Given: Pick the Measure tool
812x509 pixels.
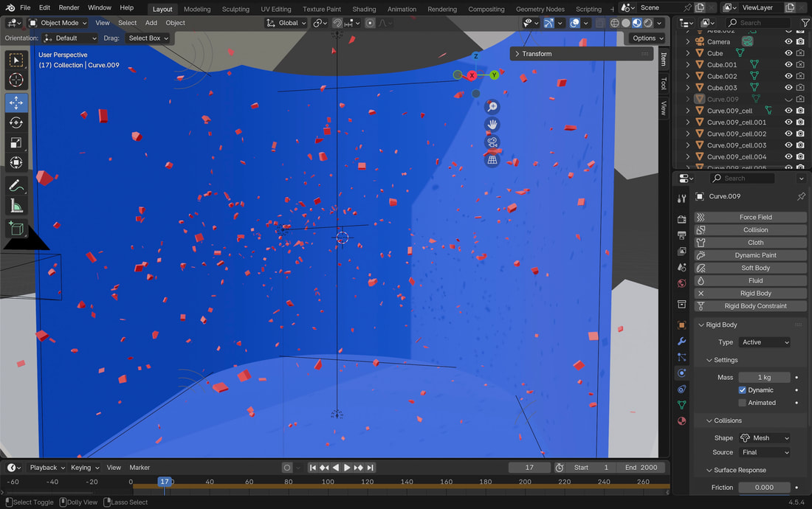Looking at the screenshot, I should point(16,206).
